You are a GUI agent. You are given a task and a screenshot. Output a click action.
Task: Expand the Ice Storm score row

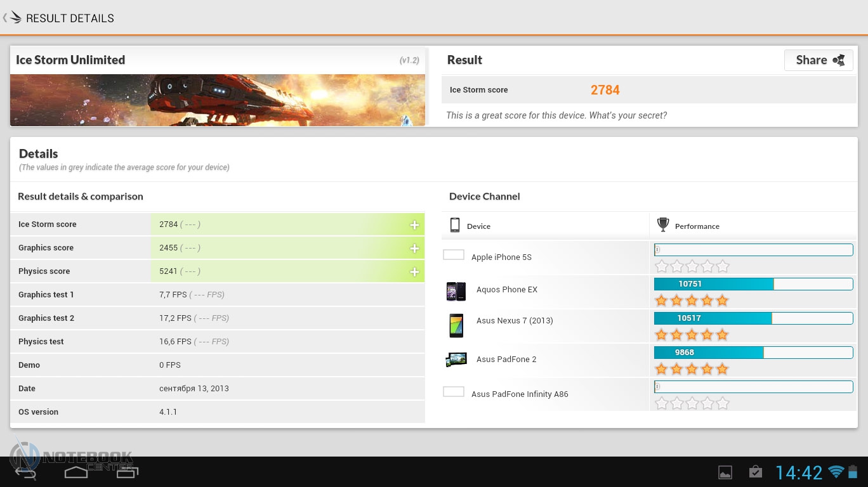click(414, 225)
